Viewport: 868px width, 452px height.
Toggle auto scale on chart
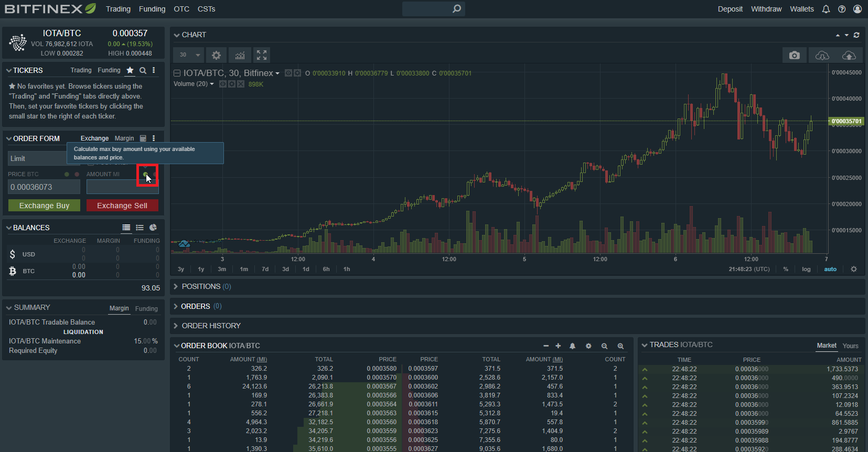click(x=830, y=269)
